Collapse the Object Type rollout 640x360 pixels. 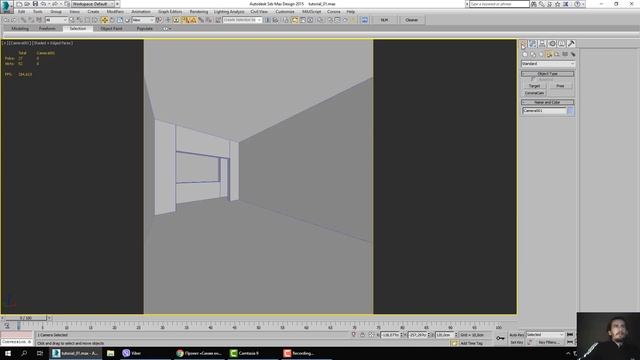(548, 74)
